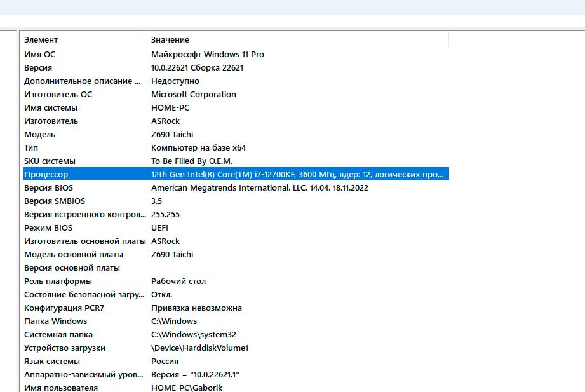
Task: Select Изготовитель ОС row
Action: click(x=58, y=95)
